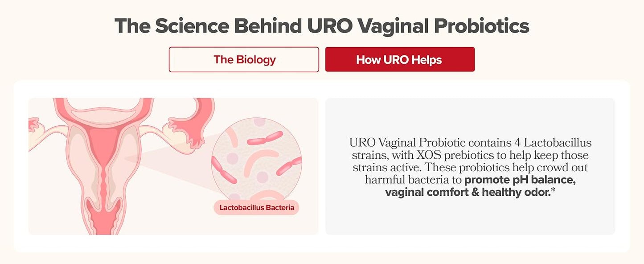The image size is (644, 264).
Task: Switch to The Biology tab
Action: coord(244,59)
